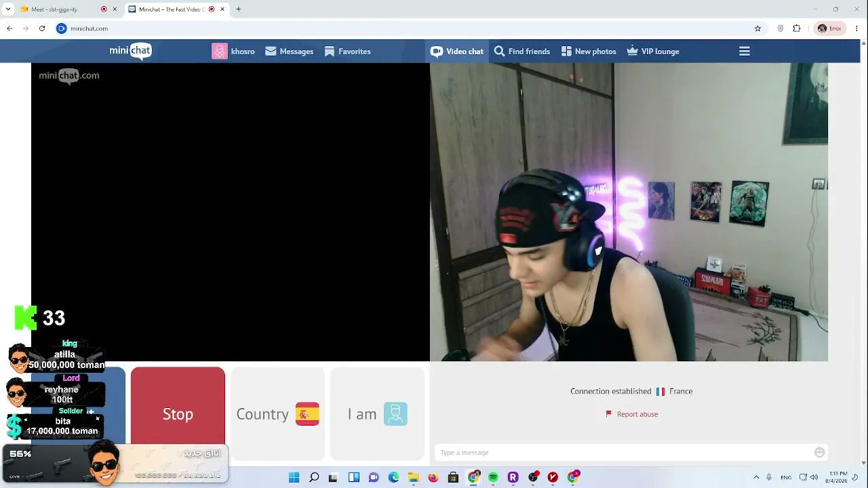This screenshot has height=488, width=868.
Task: Launch the Chat app on taskbar
Action: [x=374, y=478]
